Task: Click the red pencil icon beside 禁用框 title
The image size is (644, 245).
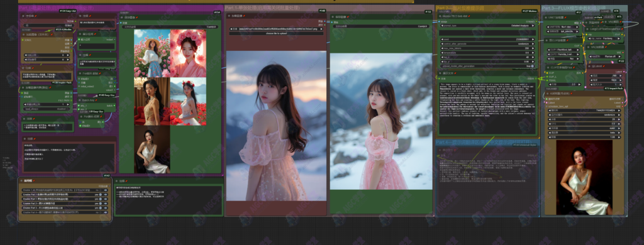Action: coord(34,180)
